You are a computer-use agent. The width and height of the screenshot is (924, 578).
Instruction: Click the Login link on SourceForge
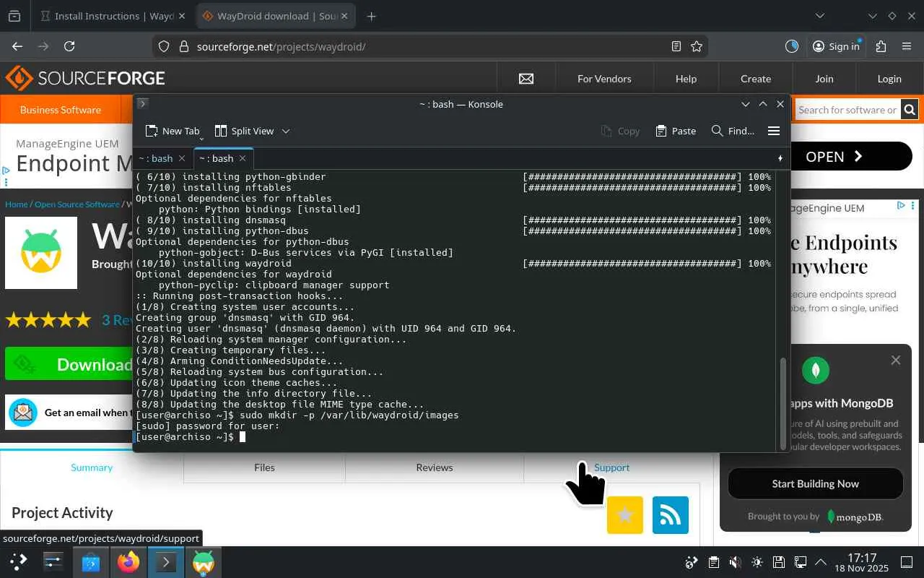[x=889, y=79]
